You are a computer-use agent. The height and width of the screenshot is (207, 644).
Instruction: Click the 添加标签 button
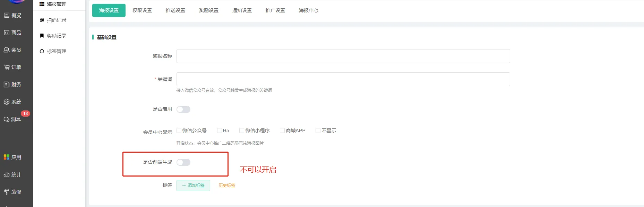193,186
